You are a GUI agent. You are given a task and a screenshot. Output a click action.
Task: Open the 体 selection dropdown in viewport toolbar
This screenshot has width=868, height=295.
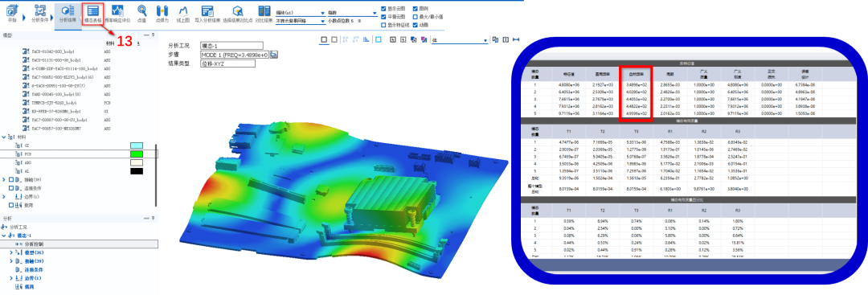(460, 40)
